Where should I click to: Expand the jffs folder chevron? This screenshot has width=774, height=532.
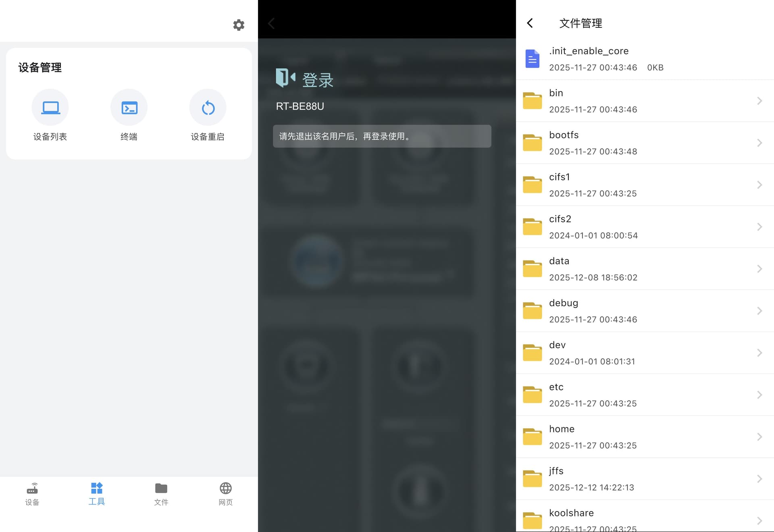(x=759, y=479)
